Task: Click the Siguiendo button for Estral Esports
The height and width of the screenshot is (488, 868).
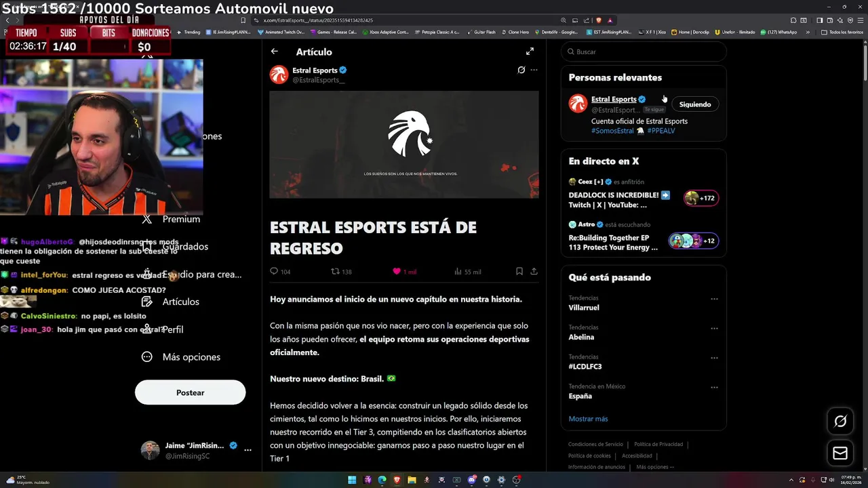Action: [695, 104]
